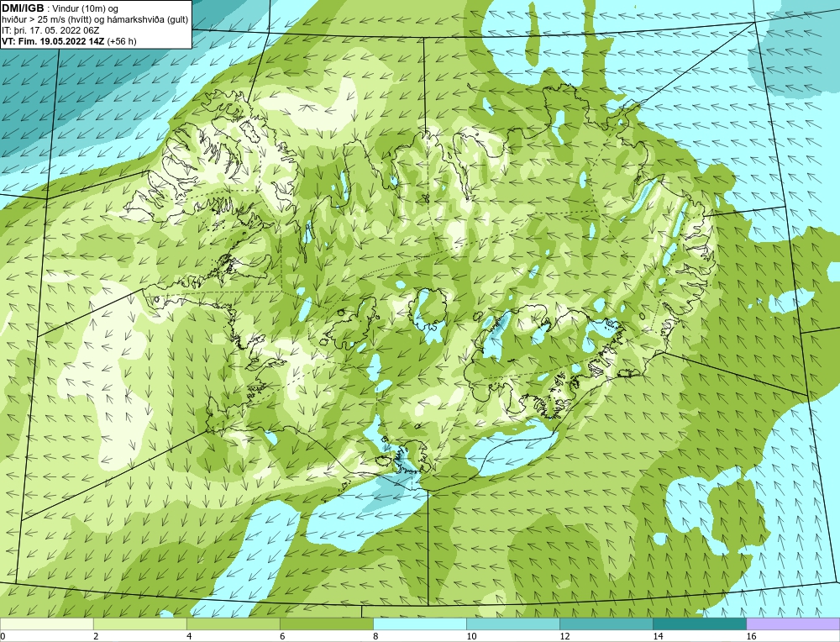Image resolution: width=840 pixels, height=642 pixels.
Task: Click the 'hviður > 25 m/s (hvítt)' line
Action: [x=46, y=19]
